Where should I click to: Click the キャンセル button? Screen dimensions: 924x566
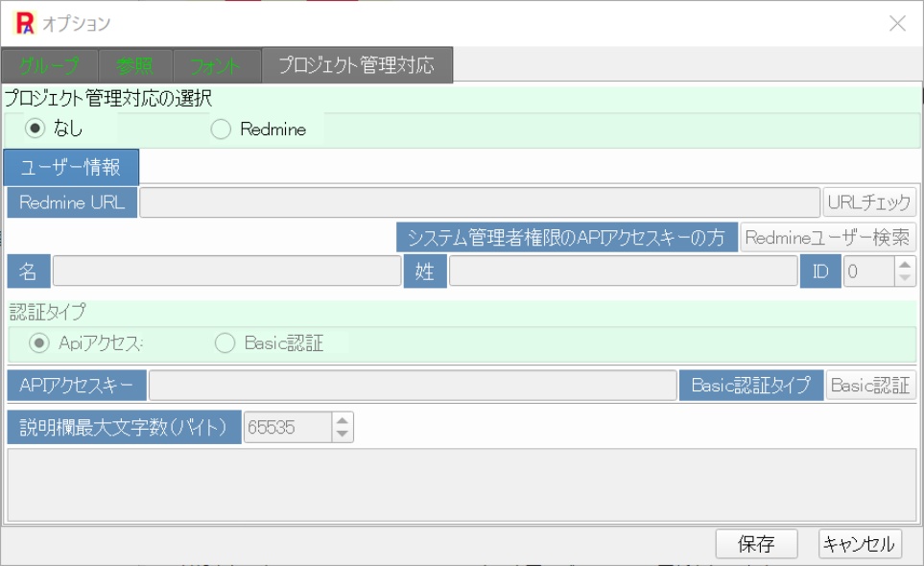coord(860,544)
